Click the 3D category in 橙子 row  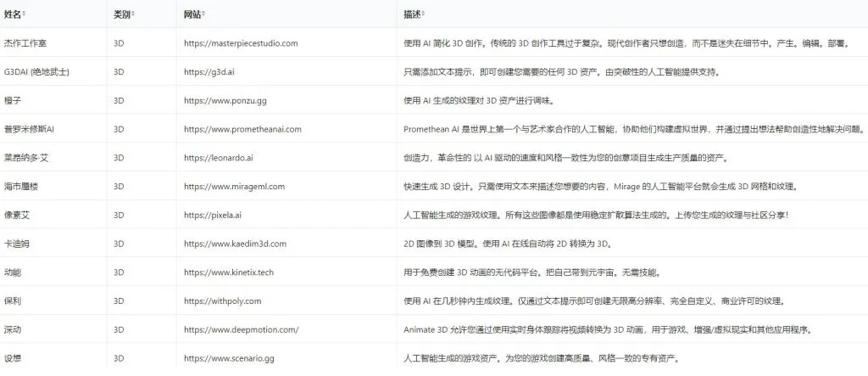click(x=119, y=100)
